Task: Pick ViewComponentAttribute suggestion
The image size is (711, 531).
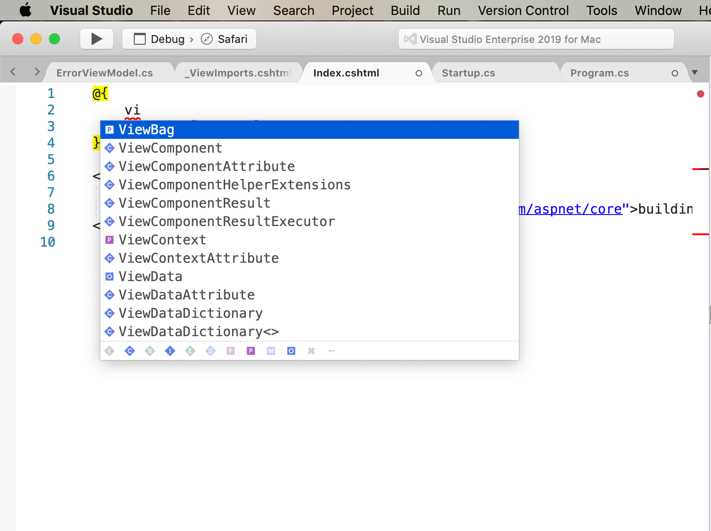Action: [x=309, y=166]
